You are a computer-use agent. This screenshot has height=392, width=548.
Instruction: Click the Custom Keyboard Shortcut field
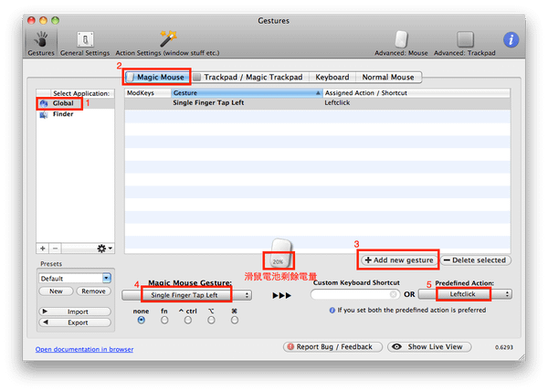pyautogui.click(x=354, y=294)
